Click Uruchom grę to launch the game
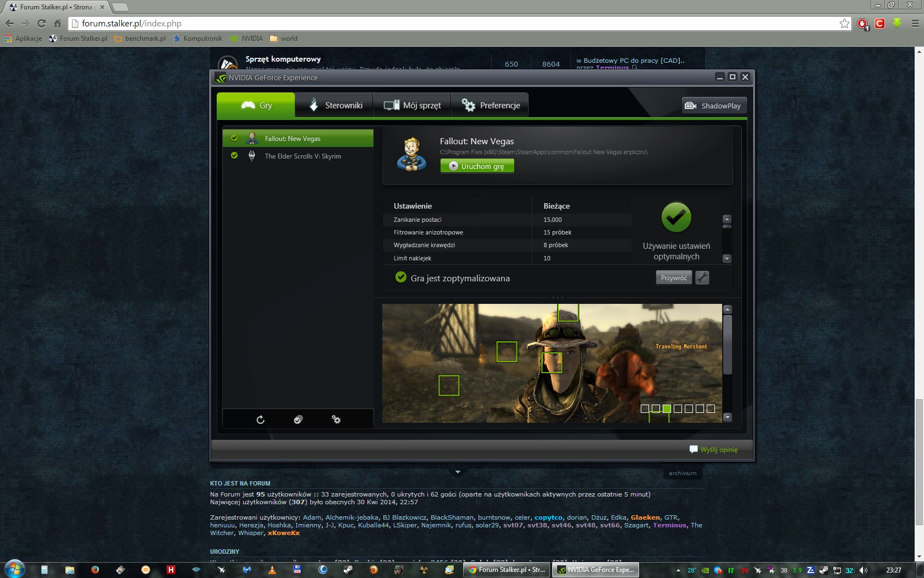The width and height of the screenshot is (924, 578). click(477, 166)
